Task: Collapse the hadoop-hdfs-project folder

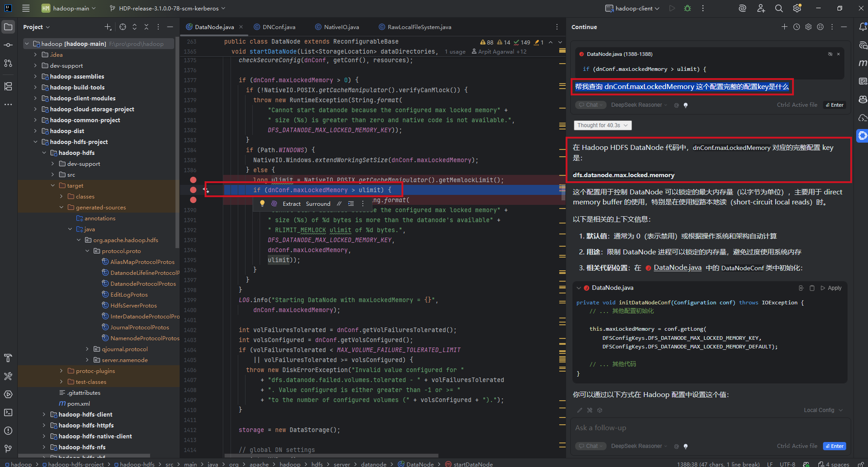Action: coord(35,142)
